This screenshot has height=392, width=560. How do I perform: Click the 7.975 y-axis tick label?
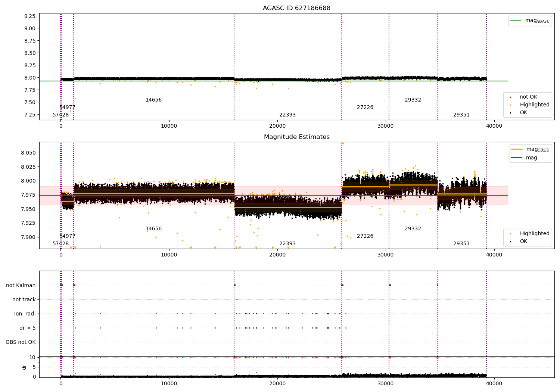28,195
